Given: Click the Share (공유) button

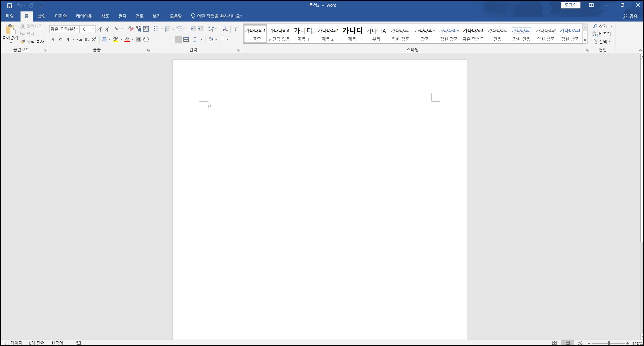Looking at the screenshot, I should click(630, 16).
